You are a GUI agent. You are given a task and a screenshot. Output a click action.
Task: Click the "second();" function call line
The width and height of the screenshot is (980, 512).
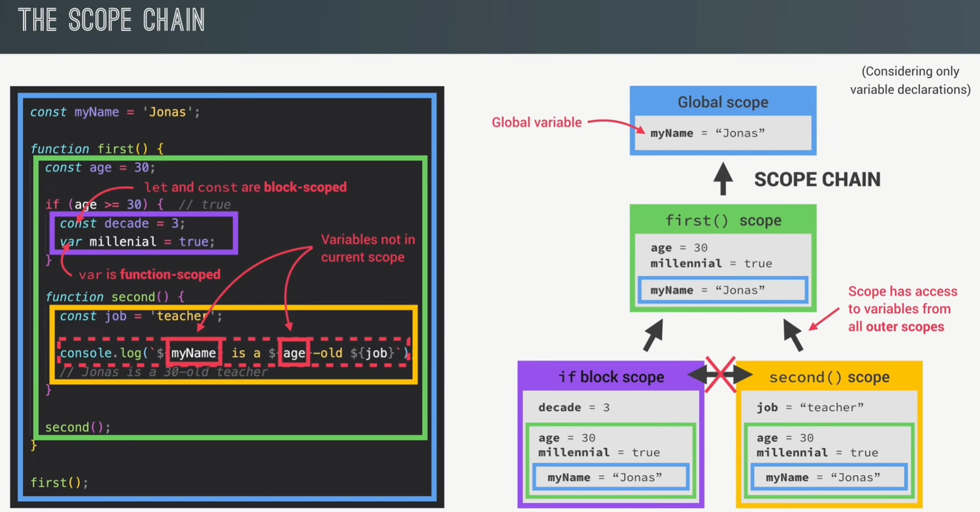(78, 427)
